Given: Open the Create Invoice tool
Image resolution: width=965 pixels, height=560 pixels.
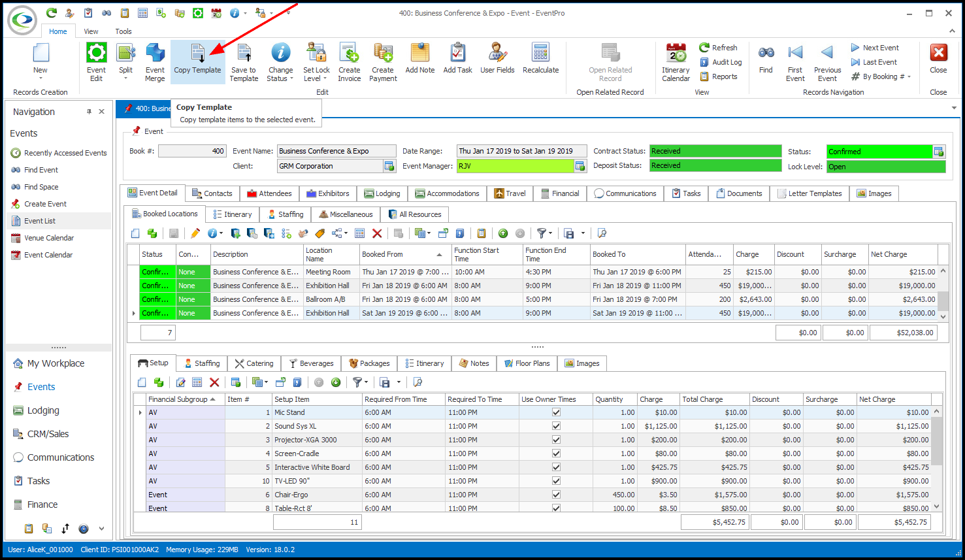Looking at the screenshot, I should (349, 62).
